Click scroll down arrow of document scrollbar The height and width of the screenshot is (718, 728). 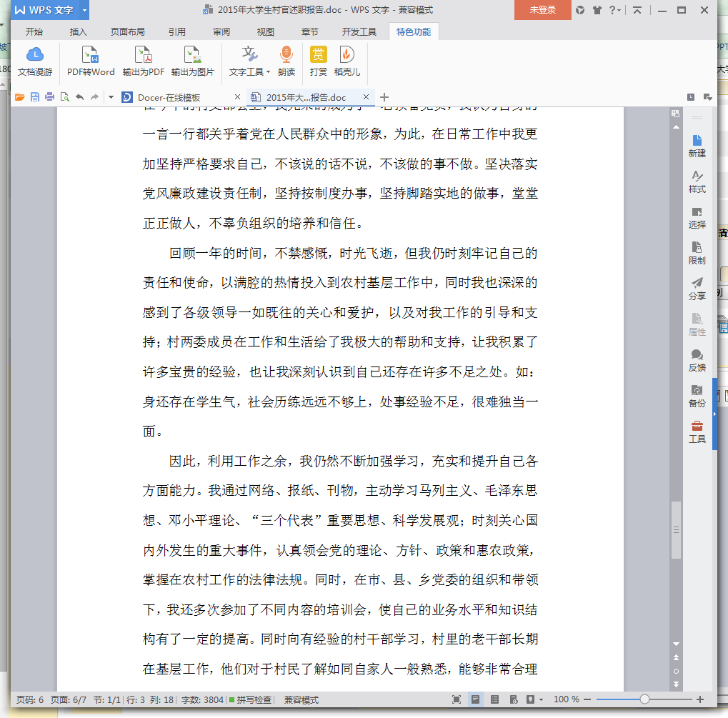click(676, 644)
